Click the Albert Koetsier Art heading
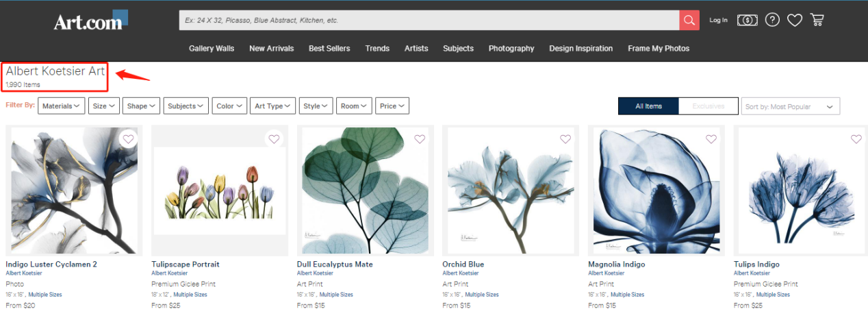 pos(55,71)
